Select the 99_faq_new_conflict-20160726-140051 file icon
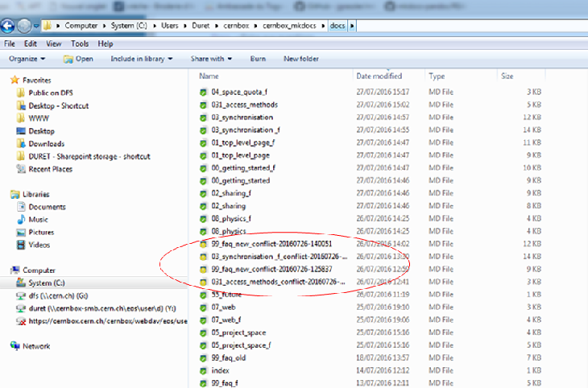The height and width of the screenshot is (388, 588). pos(204,243)
